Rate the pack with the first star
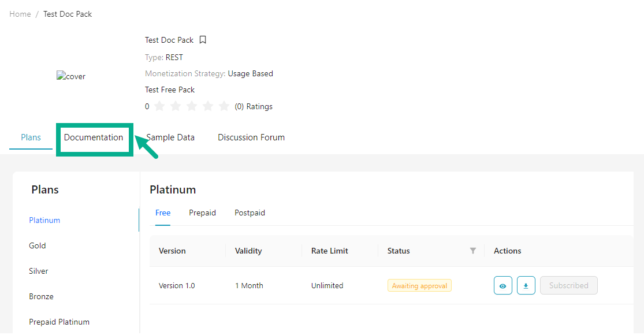The width and height of the screenshot is (644, 335). click(159, 106)
